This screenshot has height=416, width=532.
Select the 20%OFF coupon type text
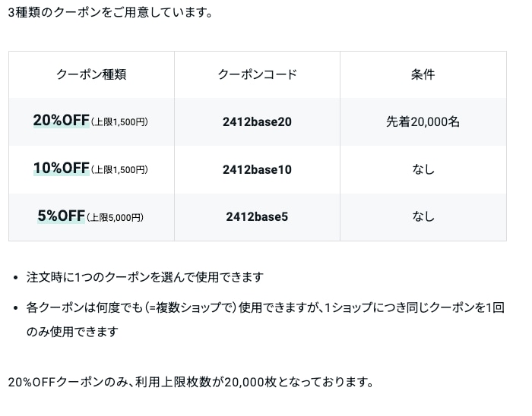pos(61,120)
